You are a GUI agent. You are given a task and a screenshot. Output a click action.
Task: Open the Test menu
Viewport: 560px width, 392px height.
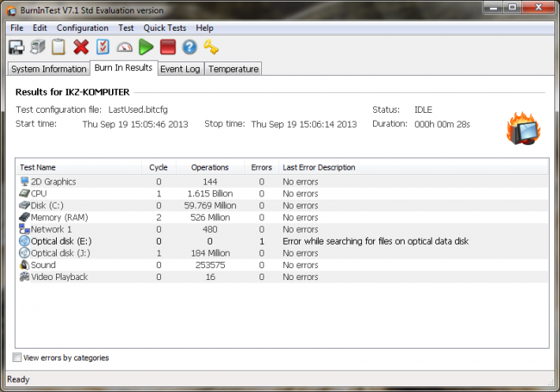click(x=126, y=28)
